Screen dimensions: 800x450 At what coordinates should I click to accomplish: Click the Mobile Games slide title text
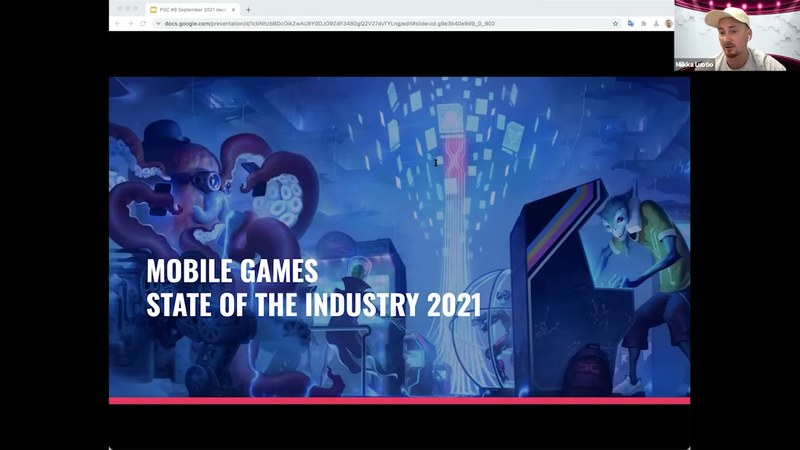[x=232, y=271]
